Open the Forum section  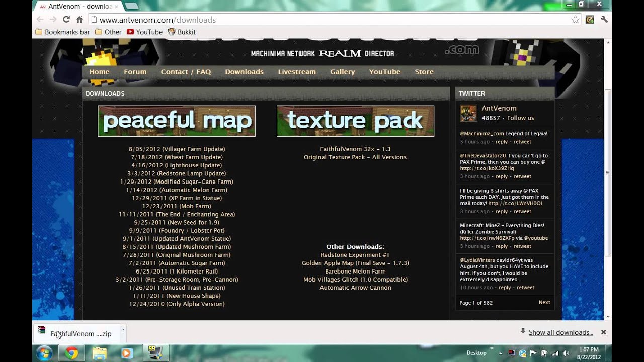click(x=135, y=72)
